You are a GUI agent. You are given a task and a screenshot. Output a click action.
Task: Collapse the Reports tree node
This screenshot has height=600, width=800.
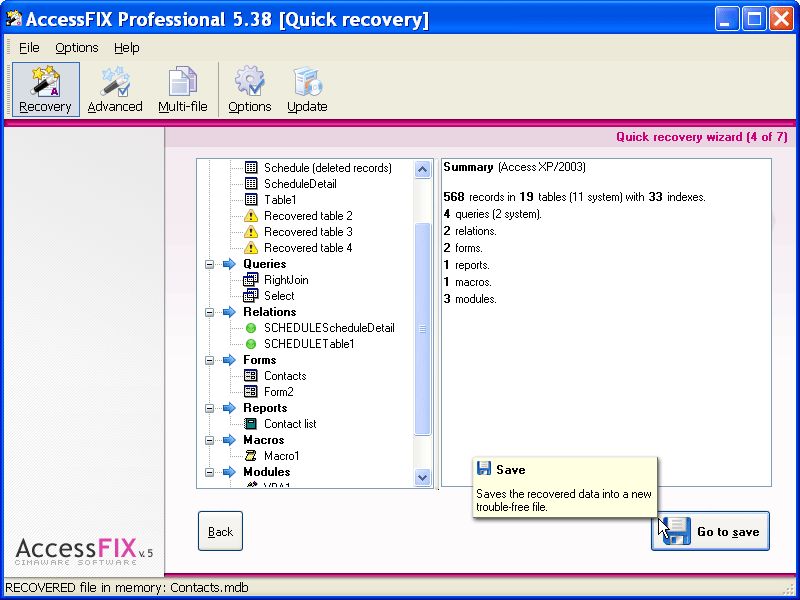(209, 408)
